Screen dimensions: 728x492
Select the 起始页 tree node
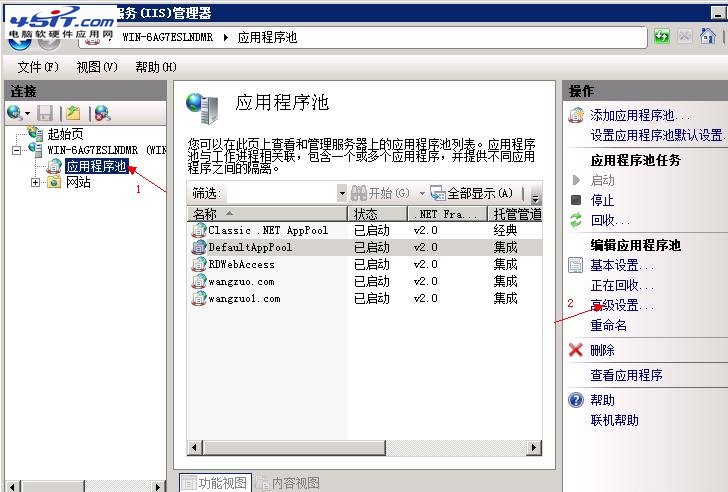click(x=65, y=134)
